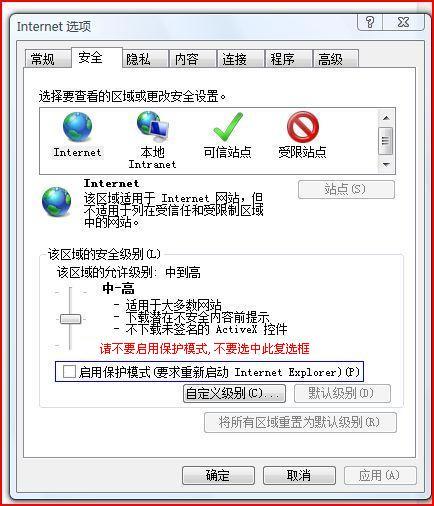This screenshot has height=506, width=434.
Task: Click the 取消 button
Action: click(299, 475)
